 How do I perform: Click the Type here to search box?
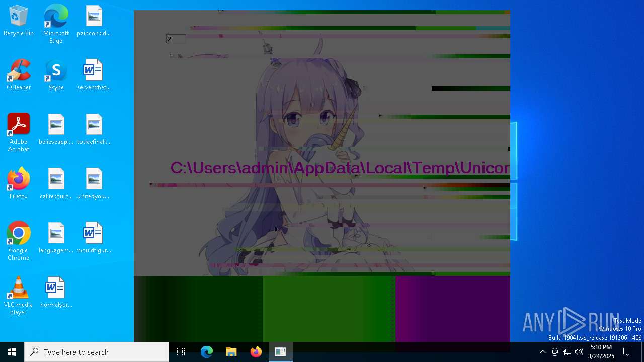(97, 352)
